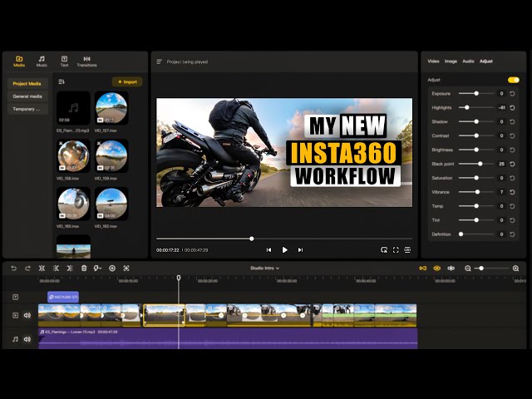Zoom out the timeline with the minus magnifier
Viewport: 532px width, 399px height.
coord(467,268)
